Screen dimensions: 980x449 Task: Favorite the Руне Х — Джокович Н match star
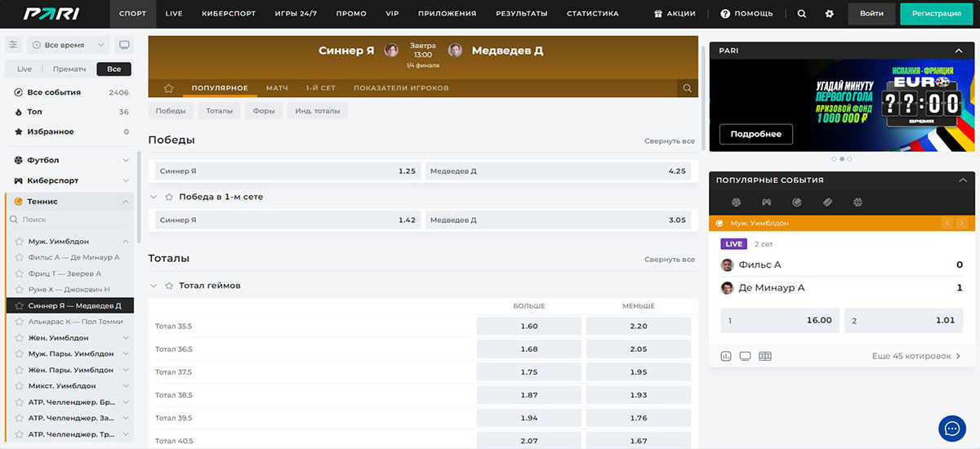(21, 290)
